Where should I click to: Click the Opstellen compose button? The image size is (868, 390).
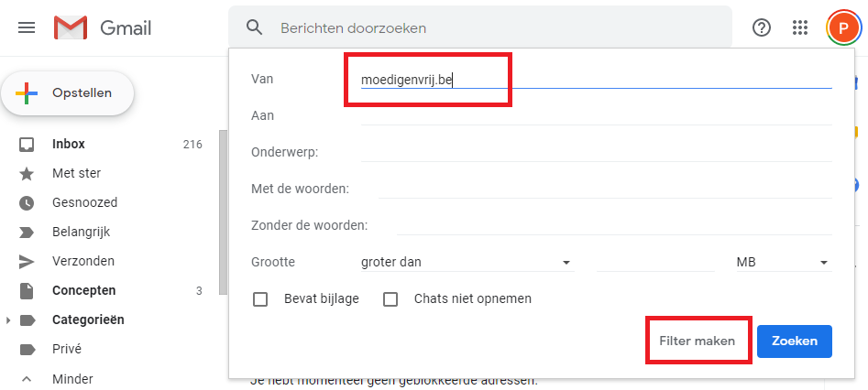point(68,93)
